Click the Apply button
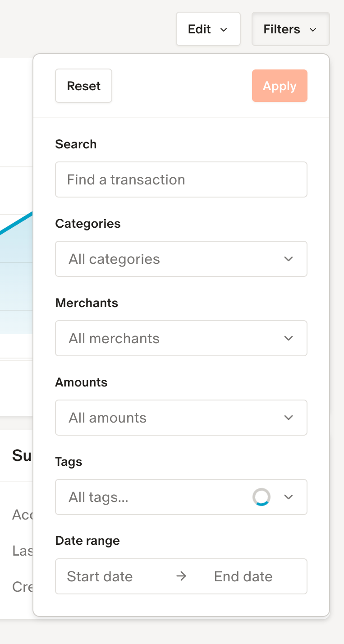344x644 pixels. pos(280,86)
